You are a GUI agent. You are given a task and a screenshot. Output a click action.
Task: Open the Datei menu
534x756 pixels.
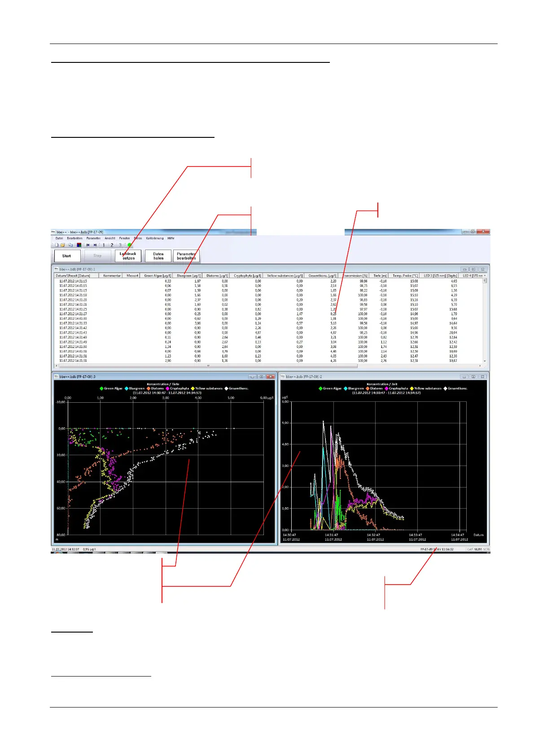(x=59, y=238)
